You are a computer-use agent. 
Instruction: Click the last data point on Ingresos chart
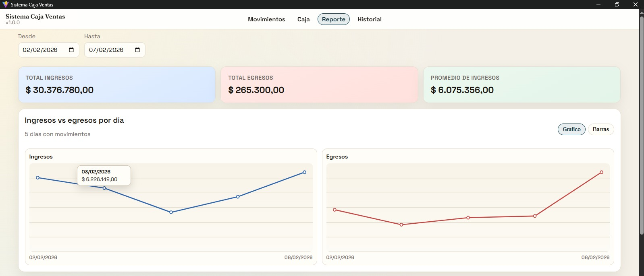(x=304, y=172)
